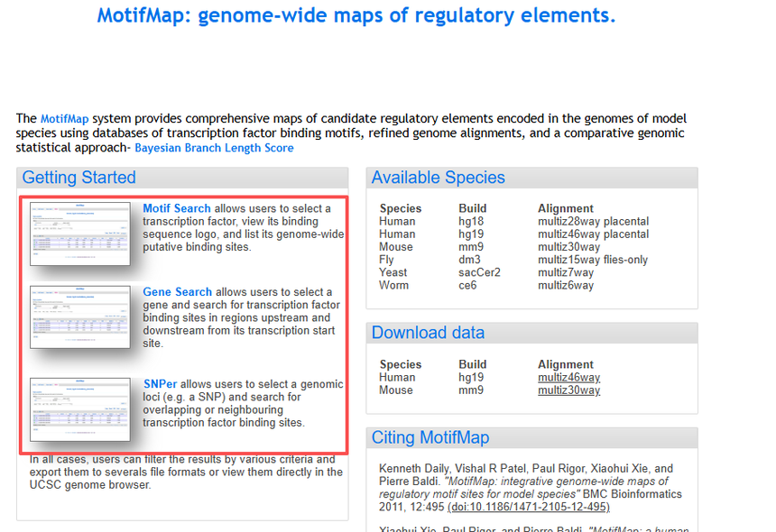
Task: Click Species header in Available Species
Action: click(x=401, y=208)
